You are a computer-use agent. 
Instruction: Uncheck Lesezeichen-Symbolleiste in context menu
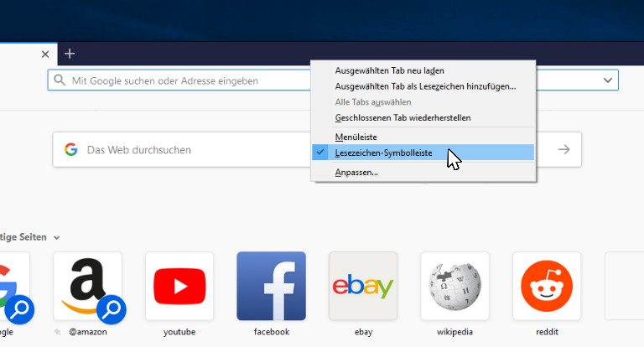423,153
